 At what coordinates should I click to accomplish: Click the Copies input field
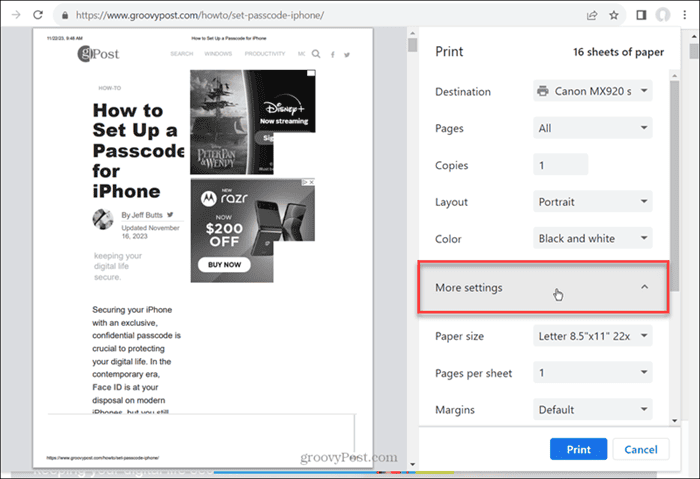pyautogui.click(x=561, y=165)
